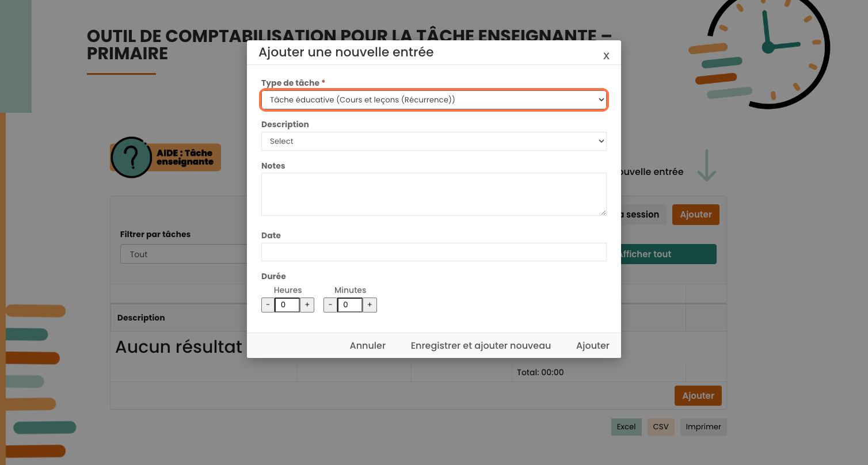Image resolution: width=868 pixels, height=465 pixels.
Task: Click the Heures number field
Action: (x=287, y=305)
